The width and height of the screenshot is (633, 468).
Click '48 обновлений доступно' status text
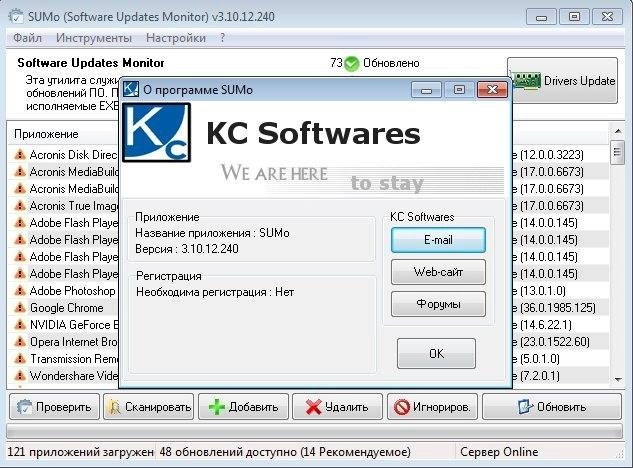(226, 451)
